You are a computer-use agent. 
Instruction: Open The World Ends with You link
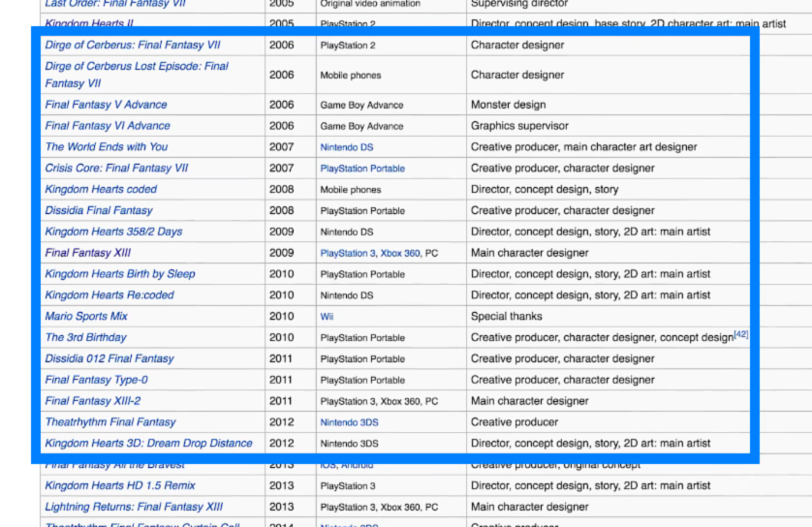[x=107, y=147]
